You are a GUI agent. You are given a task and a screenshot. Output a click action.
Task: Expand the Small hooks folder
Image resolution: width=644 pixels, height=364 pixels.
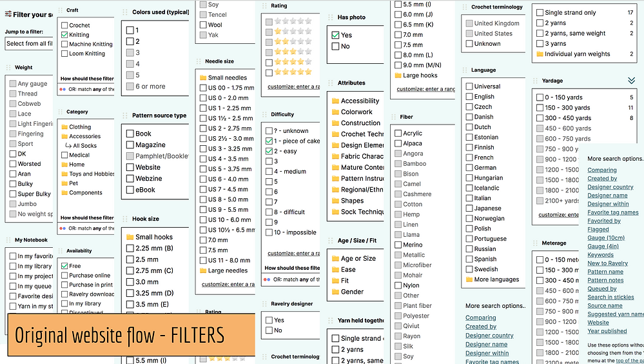point(130,237)
